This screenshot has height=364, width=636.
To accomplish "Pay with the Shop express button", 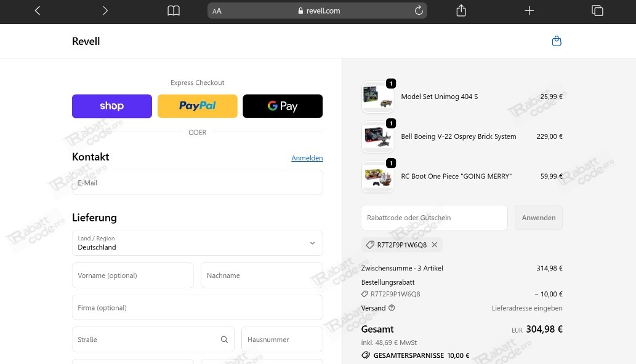I will tap(112, 106).
